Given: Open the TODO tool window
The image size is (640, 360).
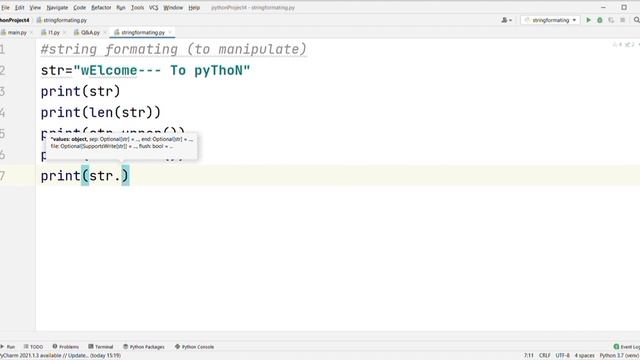Looking at the screenshot, I should (x=33, y=347).
